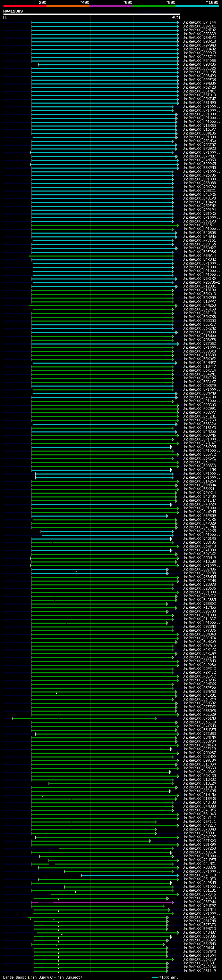Select the UniRef100_Q16K65 label
Screen dimensions: 222x980
pos(199,126)
